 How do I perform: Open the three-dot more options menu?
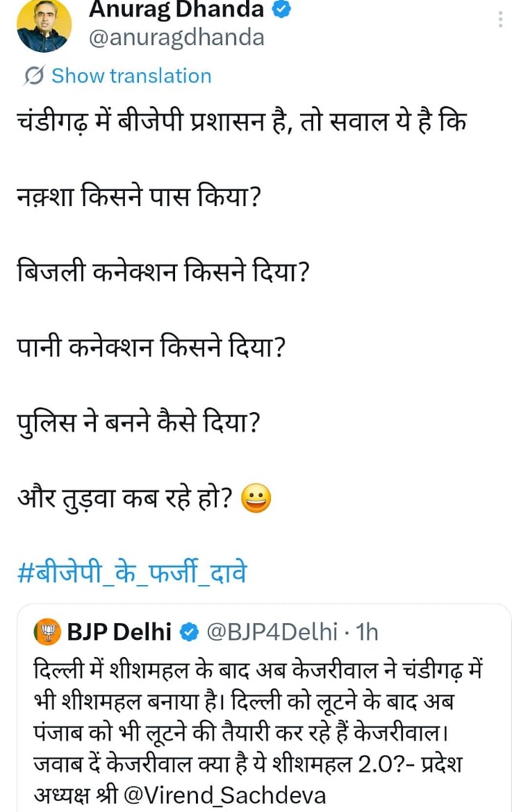click(500, 20)
